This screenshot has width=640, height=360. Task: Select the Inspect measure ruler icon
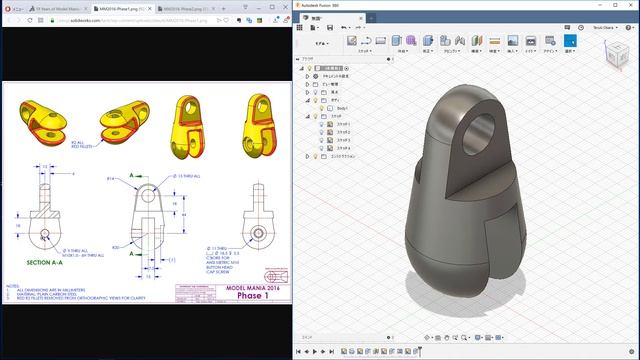pyautogui.click(x=494, y=40)
